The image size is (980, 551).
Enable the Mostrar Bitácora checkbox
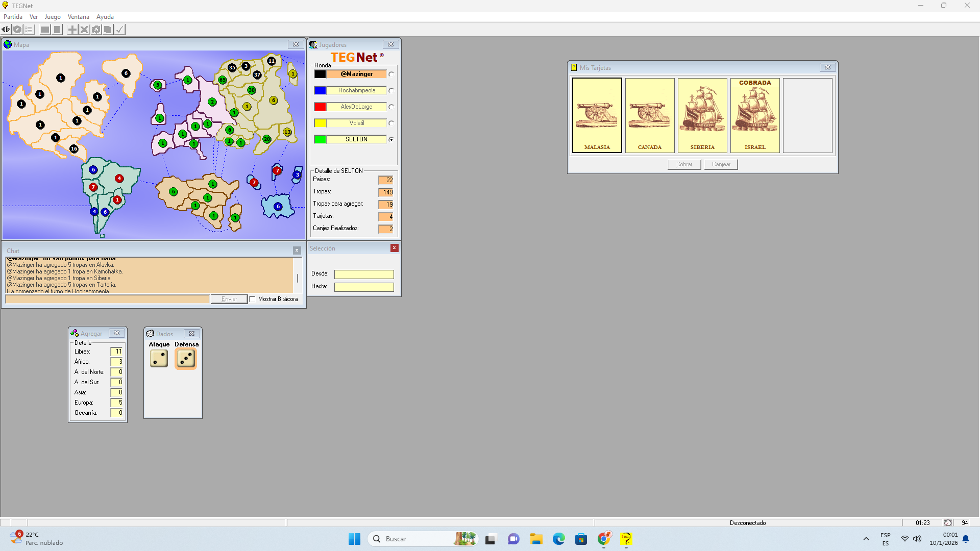tap(253, 299)
